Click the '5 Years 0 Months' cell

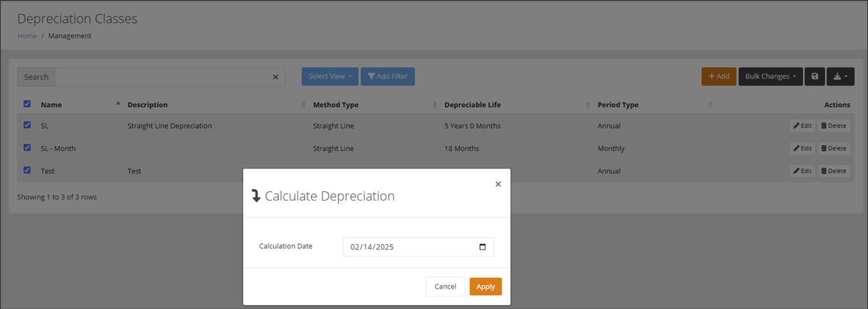click(x=472, y=126)
